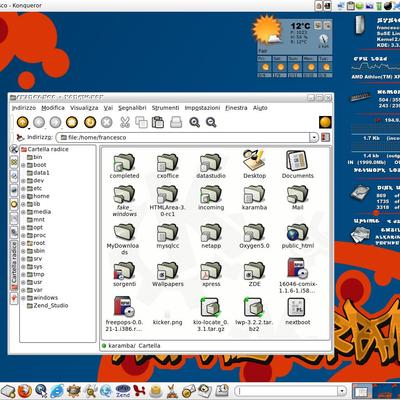The height and width of the screenshot is (400, 400).
Task: Select the 16046-comix RPM package
Action: [297, 275]
